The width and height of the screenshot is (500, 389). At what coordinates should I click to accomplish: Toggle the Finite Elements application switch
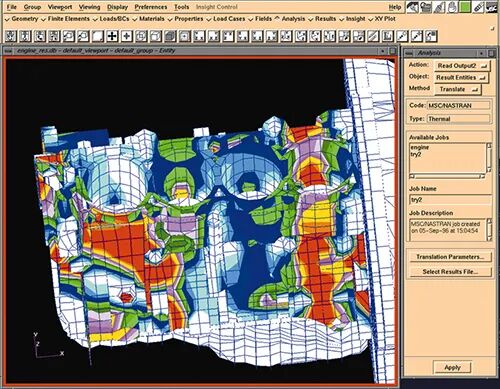65,19
